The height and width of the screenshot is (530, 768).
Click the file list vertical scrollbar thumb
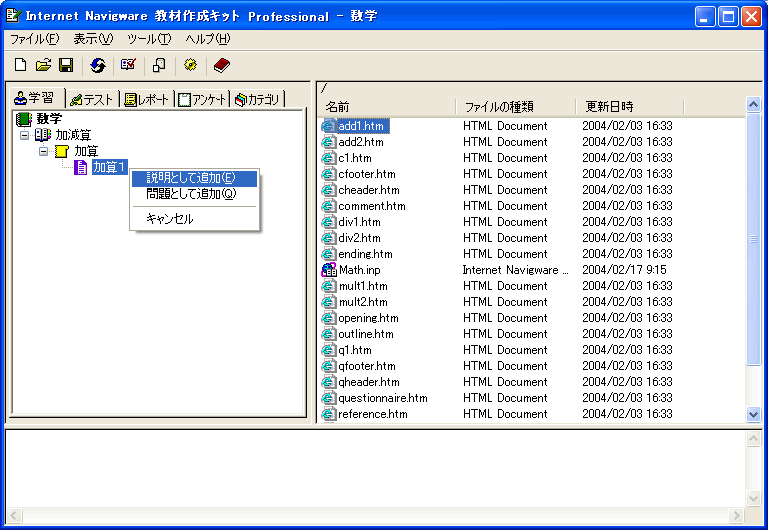pyautogui.click(x=753, y=239)
